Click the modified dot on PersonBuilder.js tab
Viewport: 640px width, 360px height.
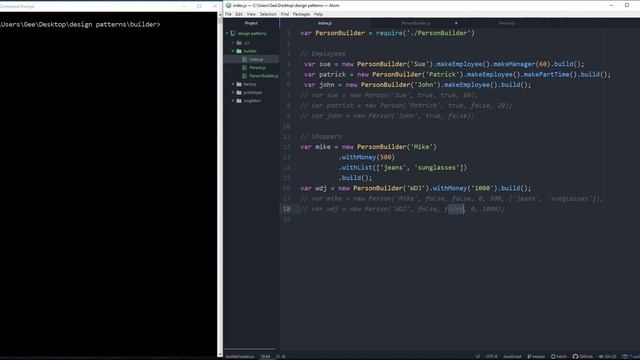tap(456, 23)
